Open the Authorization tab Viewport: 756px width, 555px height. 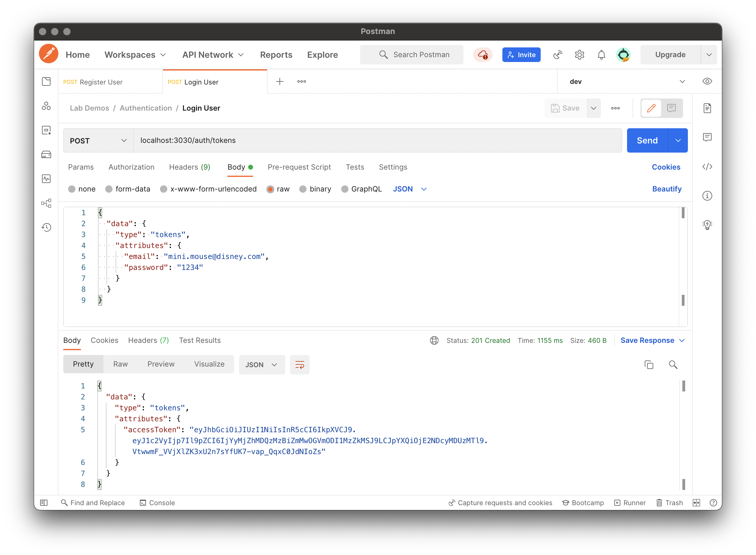131,167
